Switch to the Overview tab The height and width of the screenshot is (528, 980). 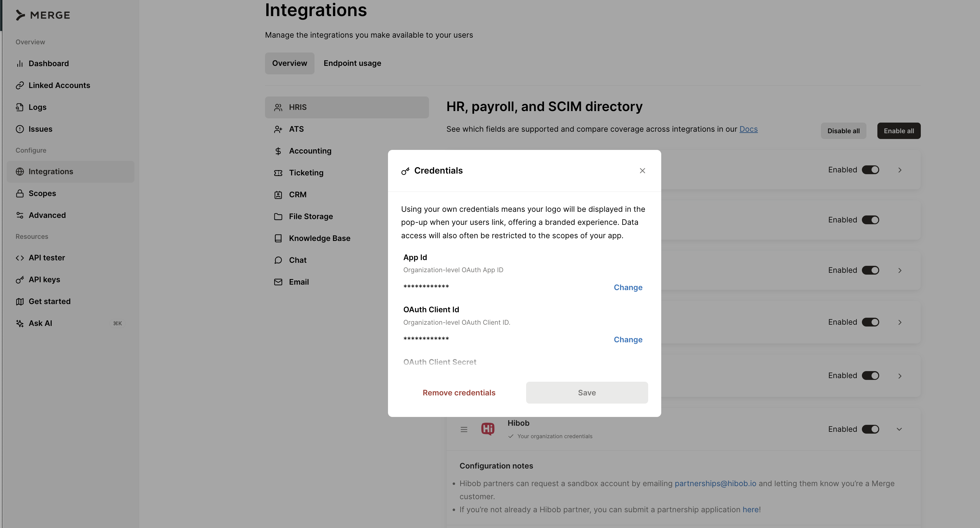click(290, 63)
